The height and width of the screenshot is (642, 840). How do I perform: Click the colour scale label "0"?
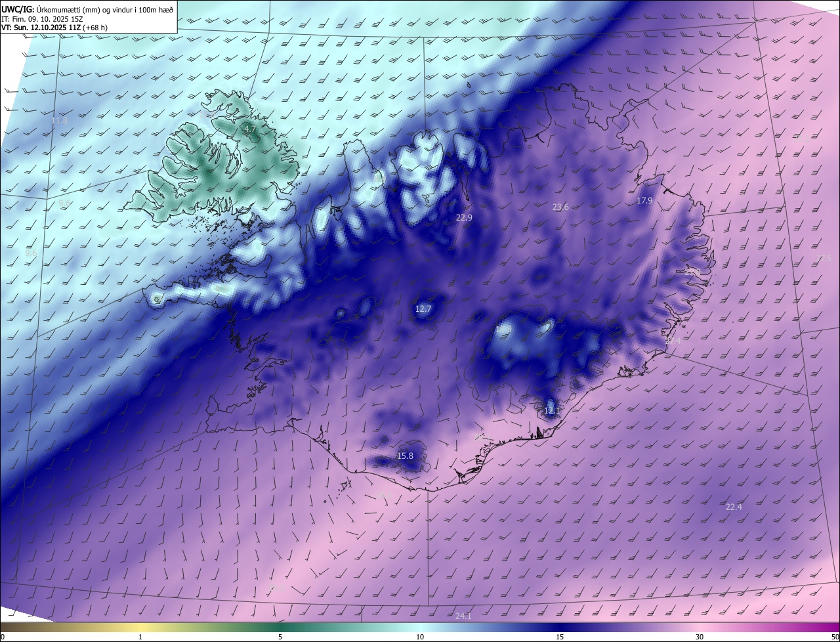pos(3,637)
